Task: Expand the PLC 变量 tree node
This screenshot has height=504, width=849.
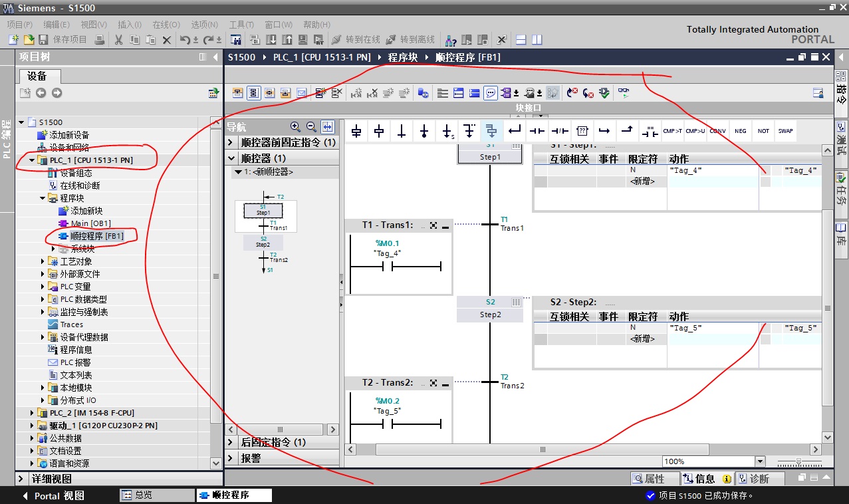Action: pyautogui.click(x=43, y=287)
